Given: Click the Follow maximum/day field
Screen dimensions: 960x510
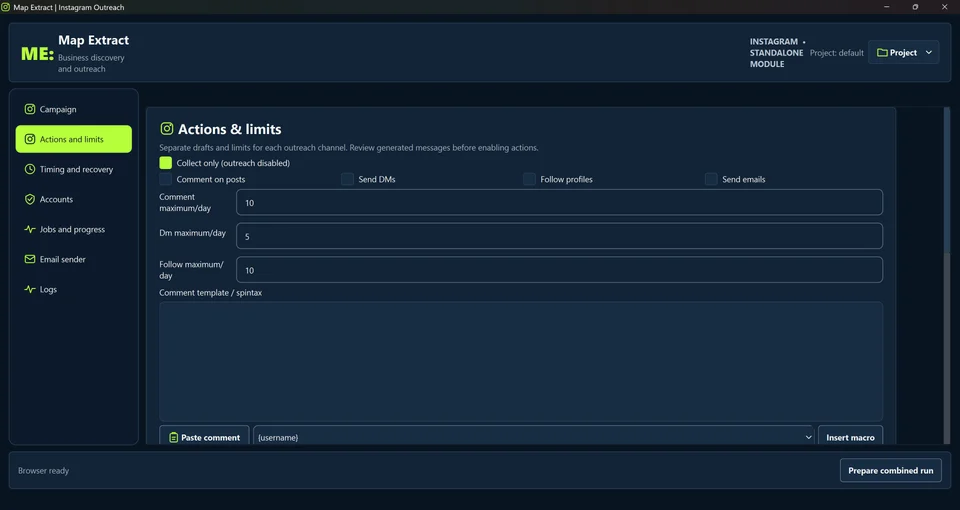Looking at the screenshot, I should click(559, 270).
